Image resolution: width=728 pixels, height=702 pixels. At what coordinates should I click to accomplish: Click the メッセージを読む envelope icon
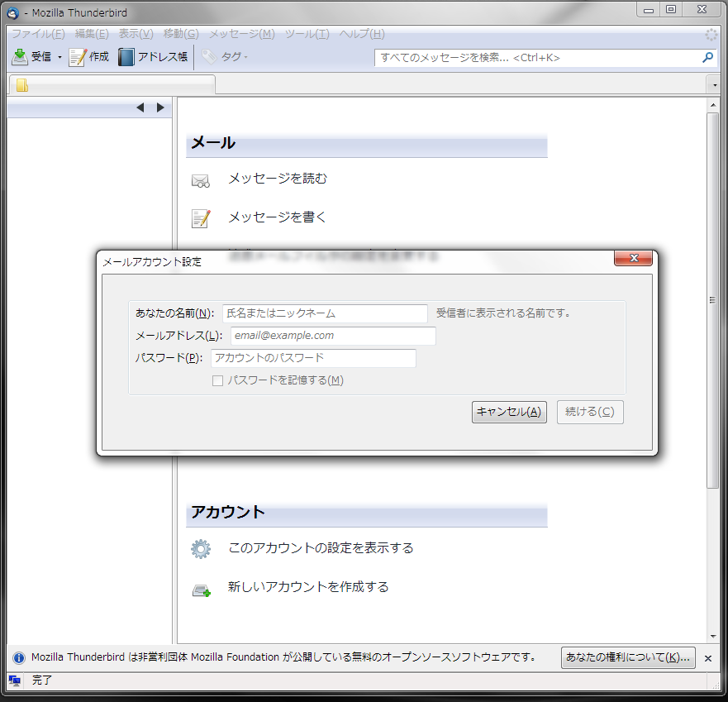click(201, 180)
